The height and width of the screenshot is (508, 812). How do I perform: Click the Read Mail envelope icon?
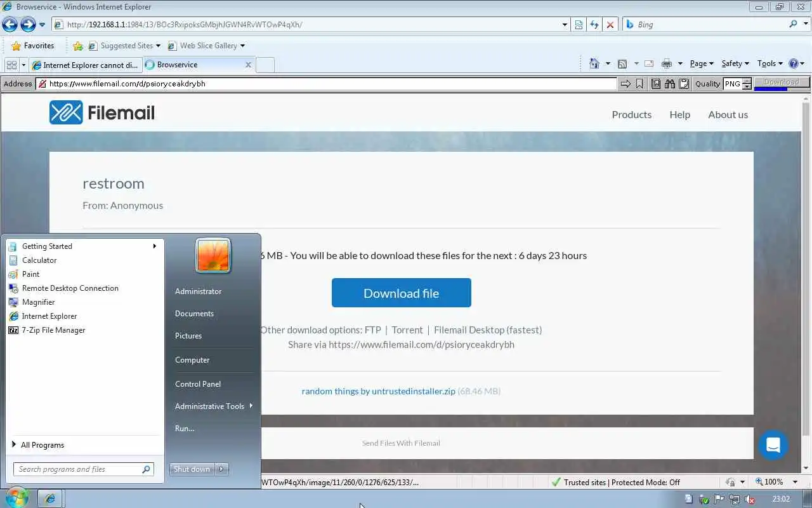pyautogui.click(x=649, y=63)
